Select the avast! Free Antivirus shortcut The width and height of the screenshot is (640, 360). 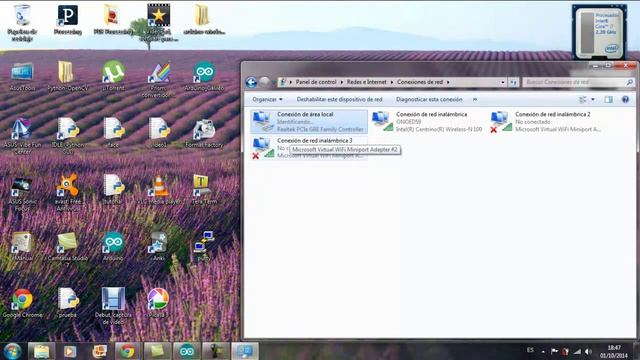coord(68,193)
